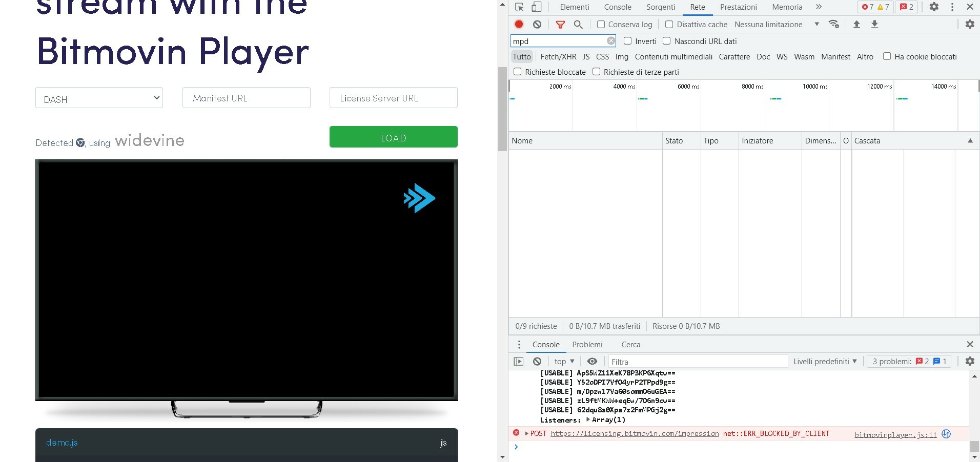This screenshot has height=462, width=980.
Task: Click the Bitmovin logo in the player
Action: tap(419, 198)
